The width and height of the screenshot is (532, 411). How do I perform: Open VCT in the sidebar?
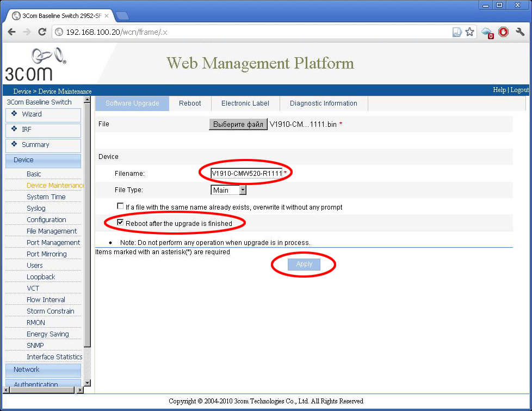tap(33, 289)
